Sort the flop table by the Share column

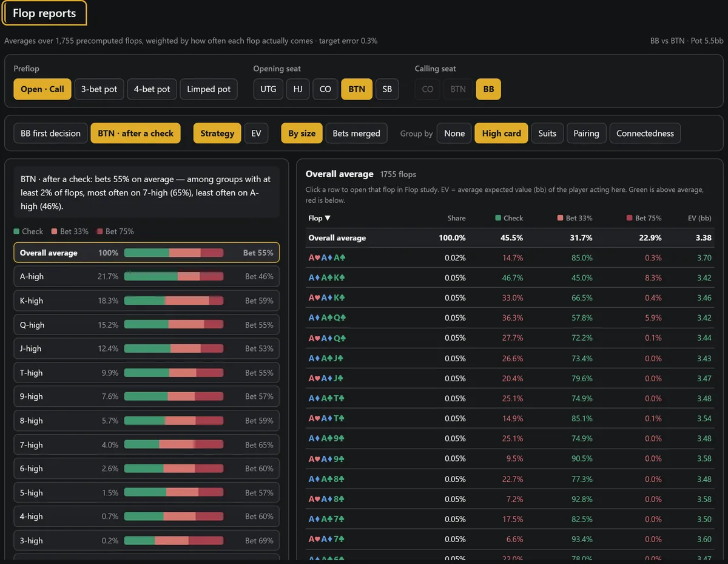click(456, 218)
